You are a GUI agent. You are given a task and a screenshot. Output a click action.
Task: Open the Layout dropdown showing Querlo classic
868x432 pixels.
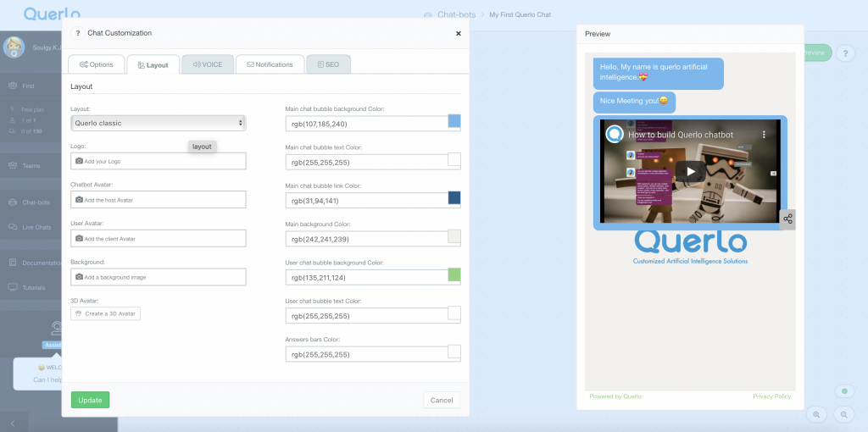159,123
